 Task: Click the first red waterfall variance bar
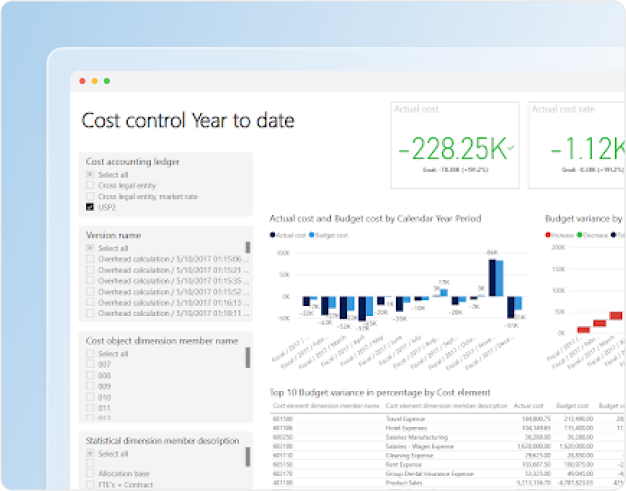point(584,330)
